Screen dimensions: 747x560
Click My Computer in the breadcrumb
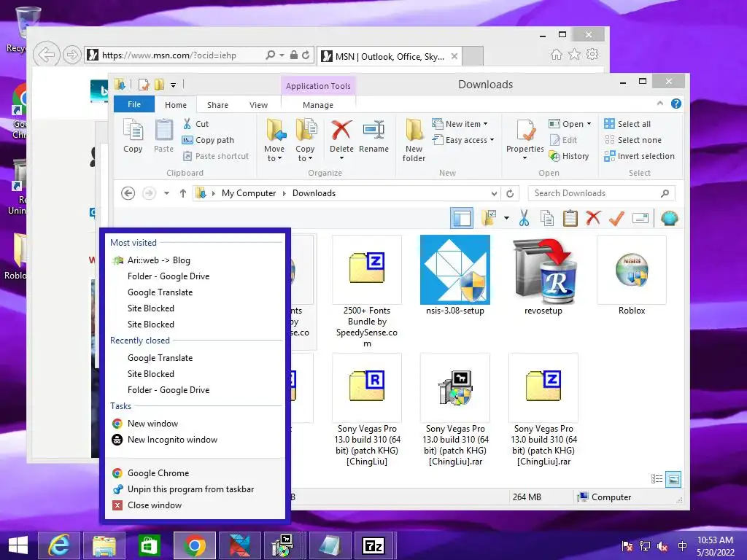pos(249,193)
